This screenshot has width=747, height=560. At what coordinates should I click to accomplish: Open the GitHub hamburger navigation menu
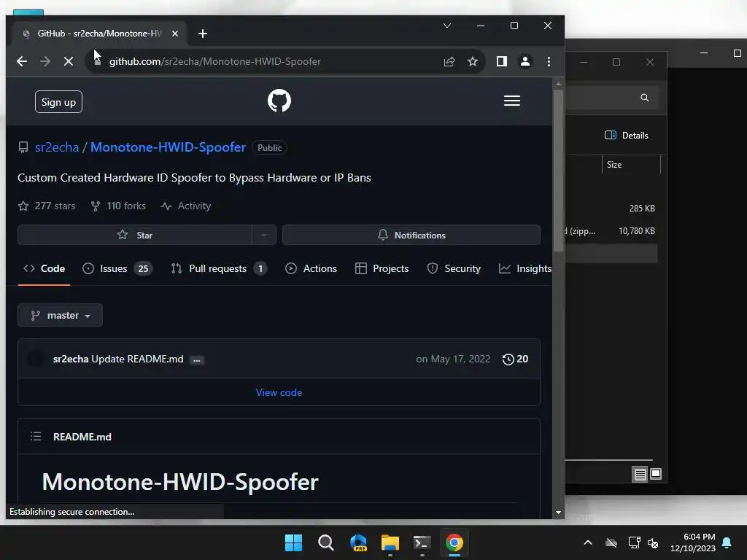tap(512, 101)
